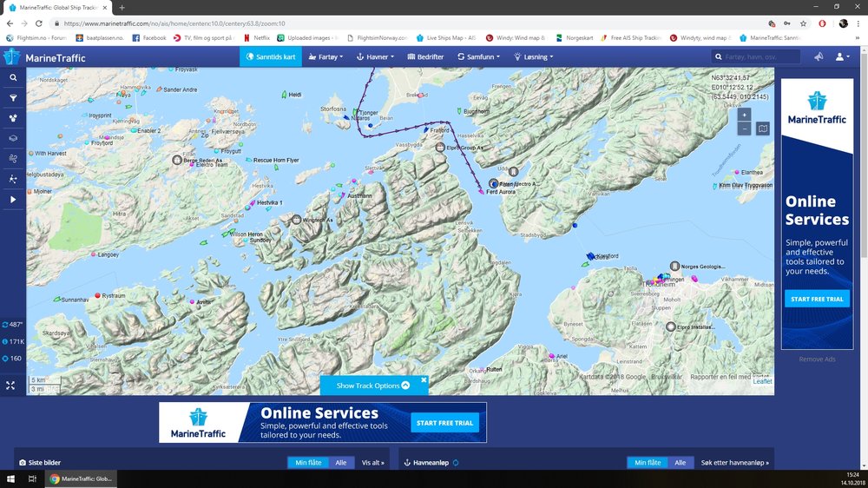Select Min flåte under Siste bilder
Image resolution: width=868 pixels, height=488 pixels.
308,463
